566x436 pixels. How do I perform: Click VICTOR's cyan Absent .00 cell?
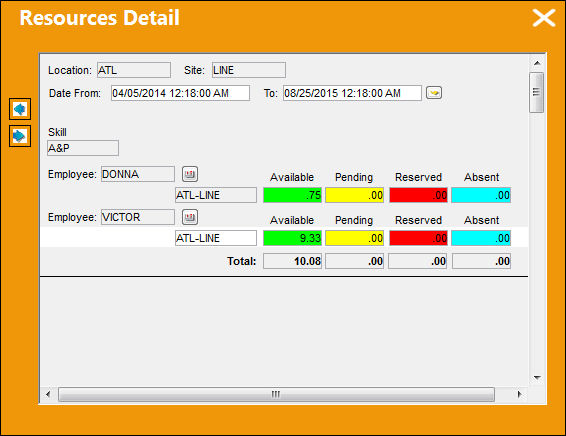(x=481, y=238)
